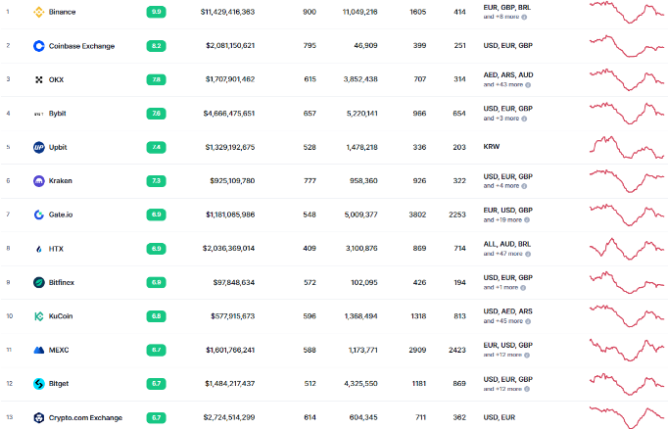Screen dimensions: 668x429
Task: Open the Binance volume sparkline chart
Action: click(x=627, y=12)
